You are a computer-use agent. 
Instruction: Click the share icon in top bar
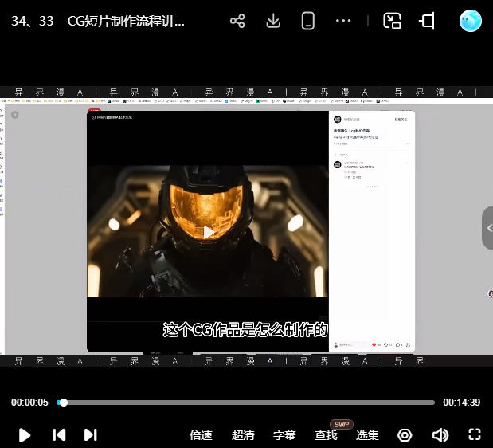click(x=237, y=22)
